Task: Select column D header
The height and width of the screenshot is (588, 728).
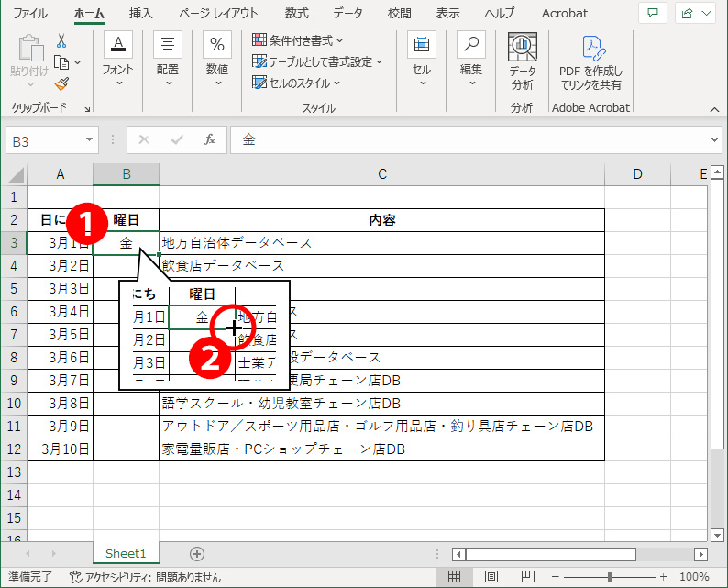Action: (637, 174)
